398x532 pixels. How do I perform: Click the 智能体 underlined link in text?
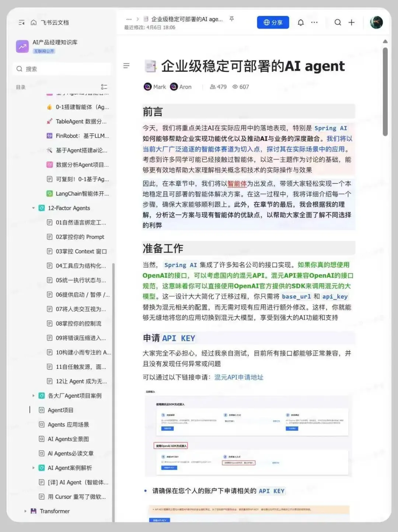[x=237, y=183]
